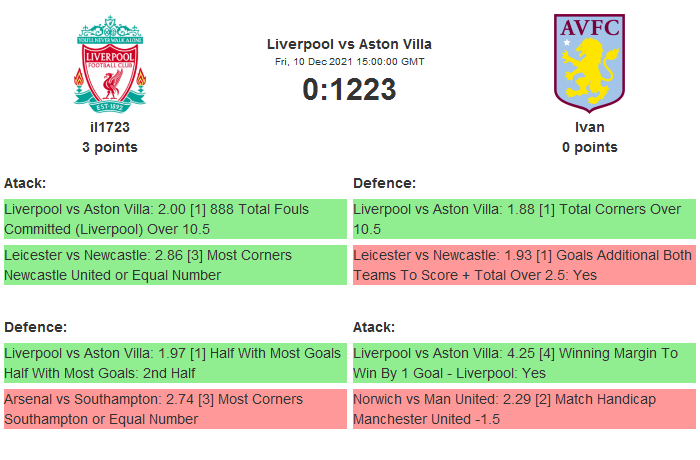Click the match date Fri, 10 Dec 2021
700x460 pixels.
click(349, 62)
